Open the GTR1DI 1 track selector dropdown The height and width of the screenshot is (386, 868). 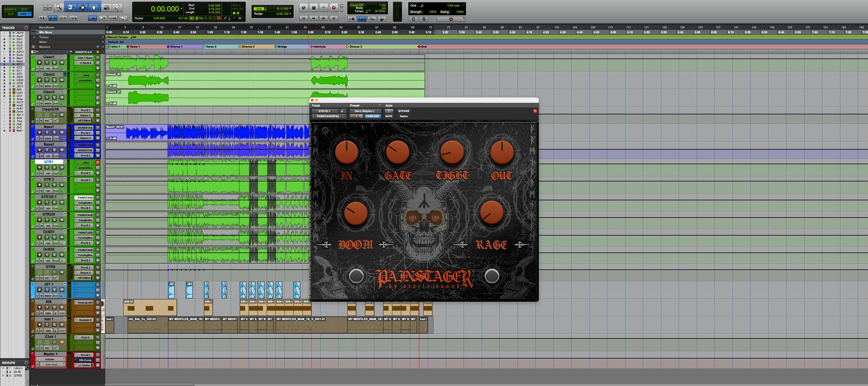(325, 111)
